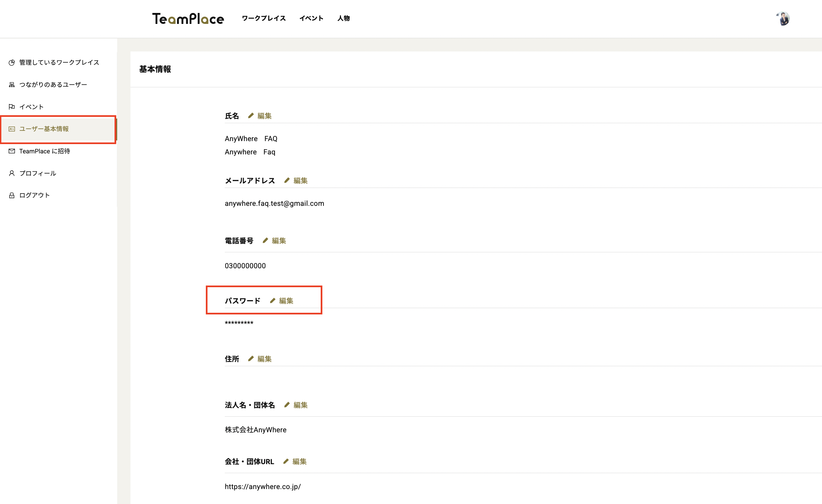The image size is (822, 504).
Task: Click イベント in the top navigation bar
Action: (x=311, y=18)
